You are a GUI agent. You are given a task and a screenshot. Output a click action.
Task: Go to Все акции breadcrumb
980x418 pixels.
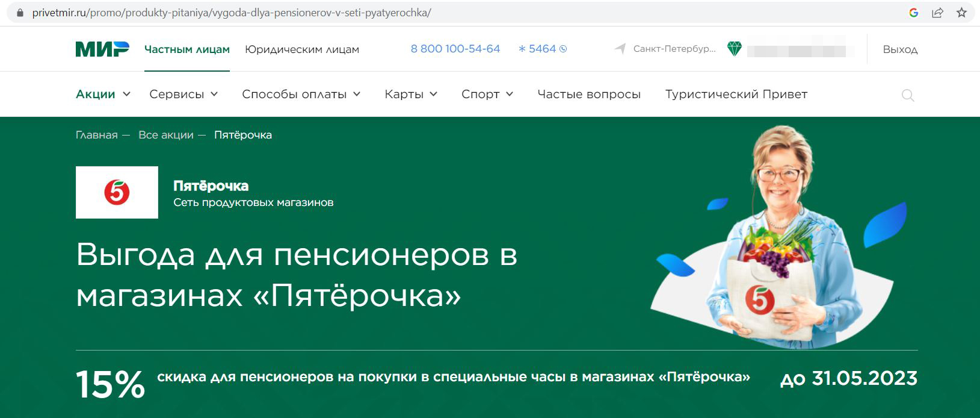(166, 135)
